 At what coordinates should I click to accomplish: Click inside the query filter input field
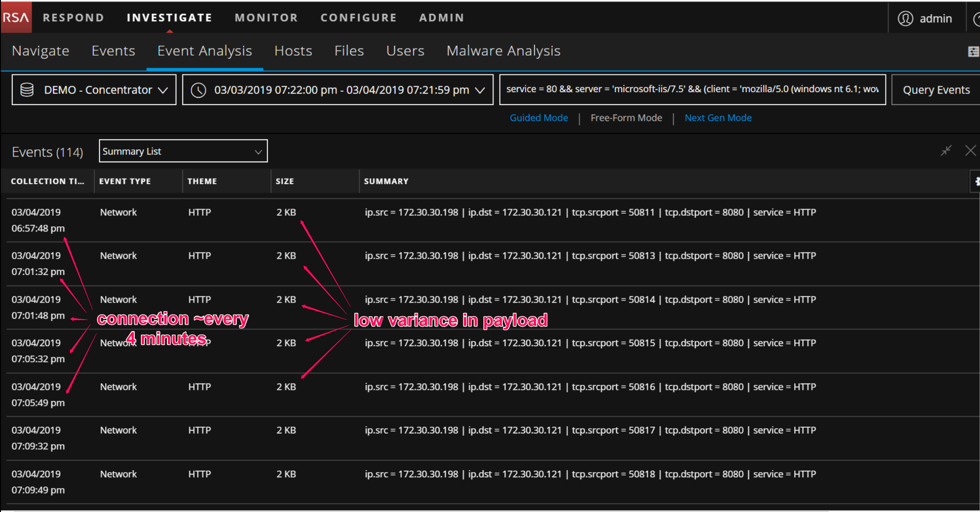point(692,89)
